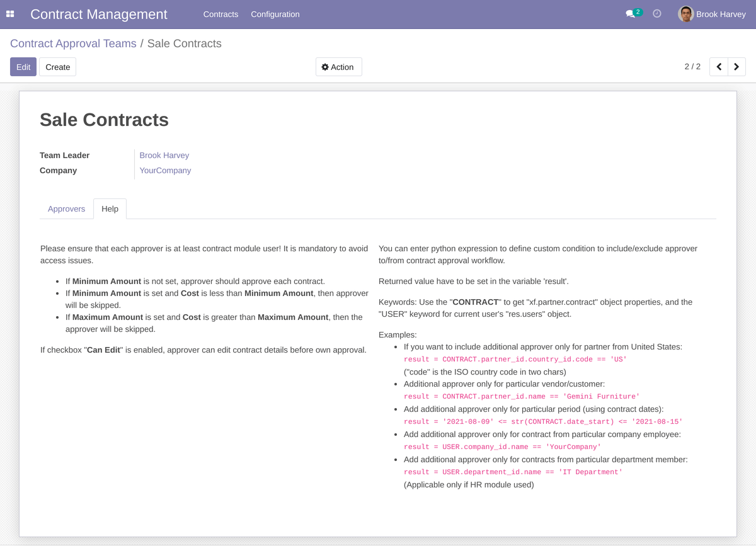Image resolution: width=756 pixels, height=546 pixels.
Task: Open the YourCompany company link
Action: pyautogui.click(x=165, y=171)
